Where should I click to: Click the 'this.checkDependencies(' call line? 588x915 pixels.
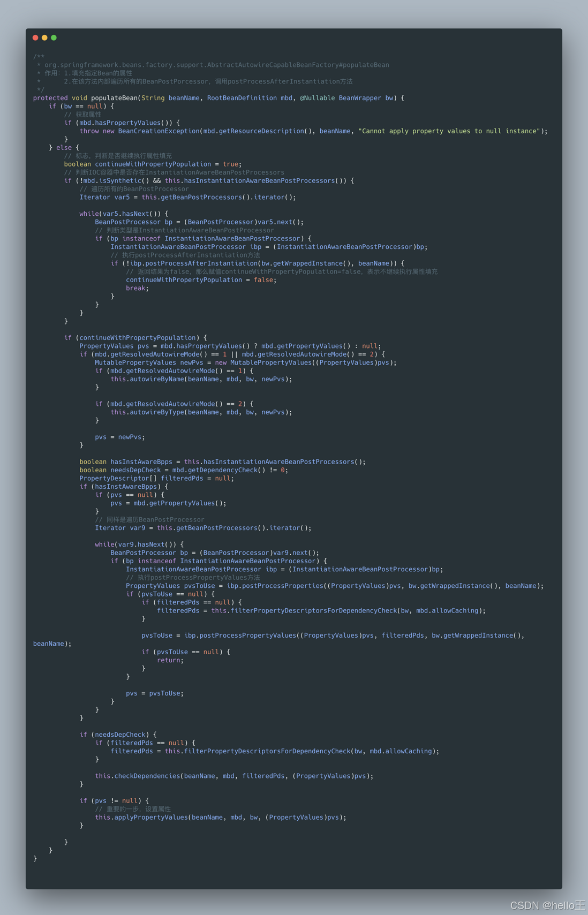[x=234, y=776]
